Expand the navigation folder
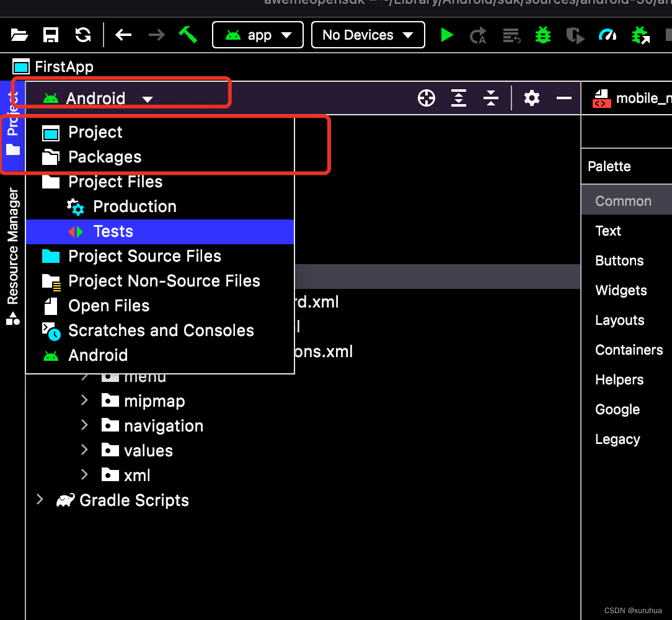672x620 pixels. tap(84, 425)
